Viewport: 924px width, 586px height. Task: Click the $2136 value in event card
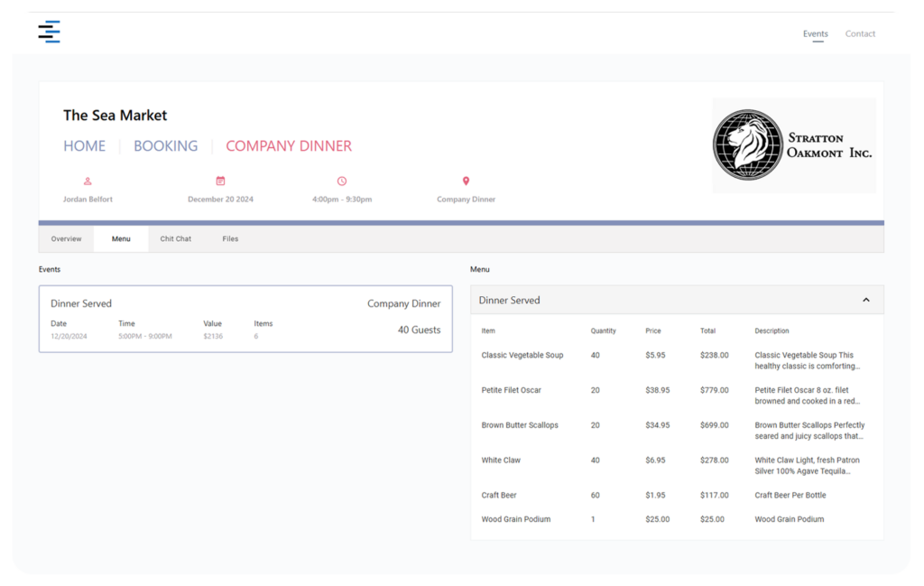coord(213,336)
